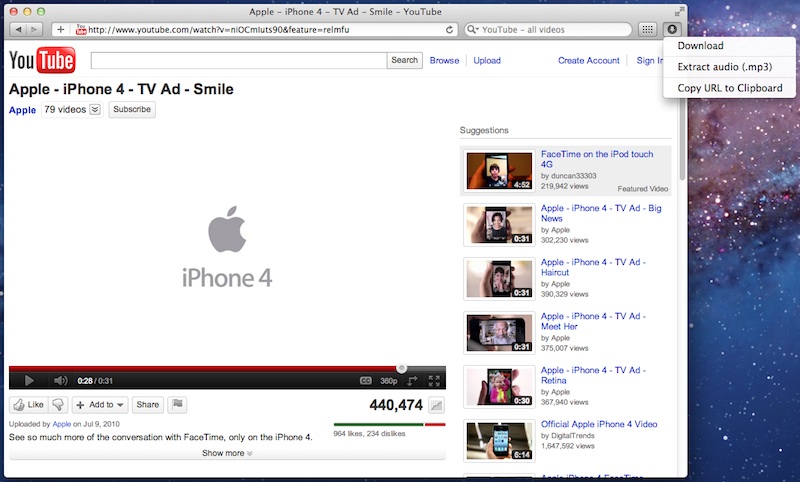Expand the 79 videos dropdown arrow
This screenshot has height=482, width=800.
[95, 110]
